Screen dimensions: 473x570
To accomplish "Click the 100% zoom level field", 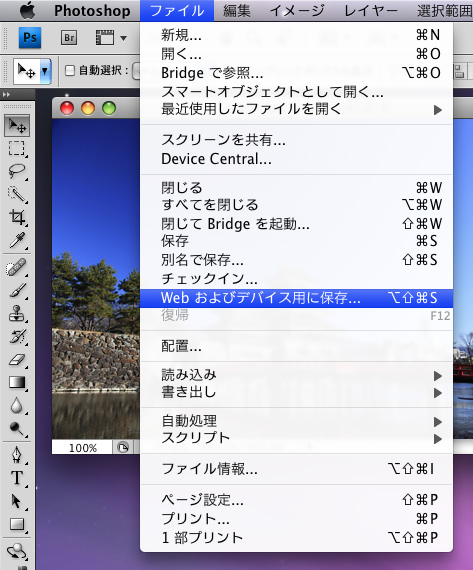I will (83, 447).
